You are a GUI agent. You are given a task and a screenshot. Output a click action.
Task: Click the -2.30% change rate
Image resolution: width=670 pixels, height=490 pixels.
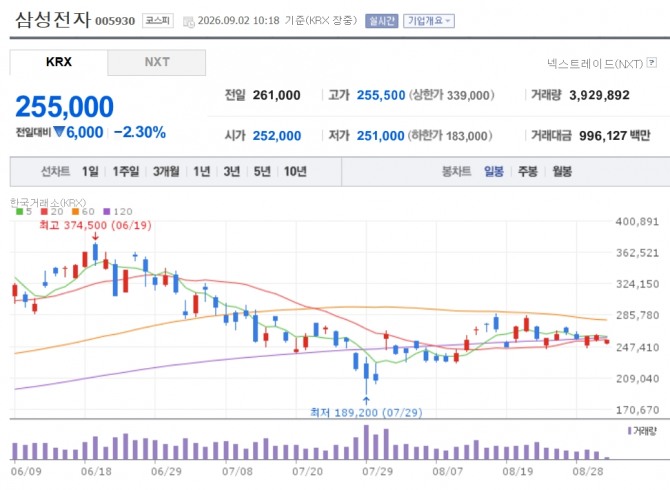click(x=140, y=132)
